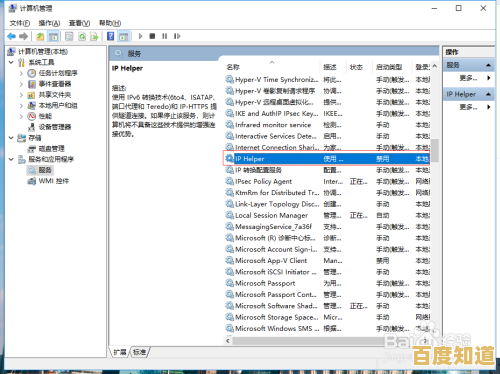The width and height of the screenshot is (500, 374).
Task: Open 更多 under 服务 actions
Action: click(x=469, y=78)
